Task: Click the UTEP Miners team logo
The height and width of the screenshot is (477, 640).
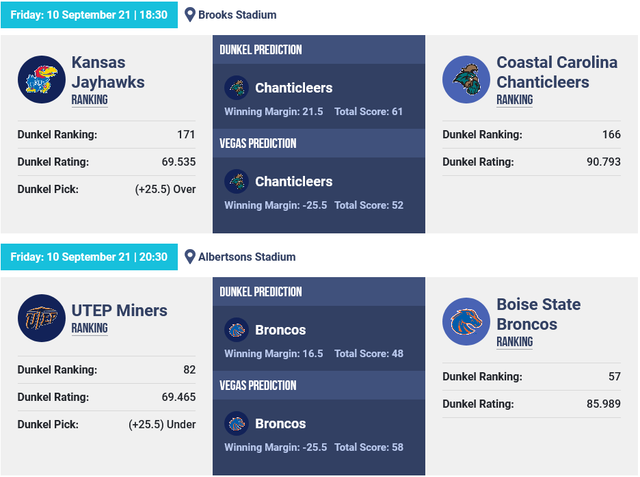Action: 41,318
